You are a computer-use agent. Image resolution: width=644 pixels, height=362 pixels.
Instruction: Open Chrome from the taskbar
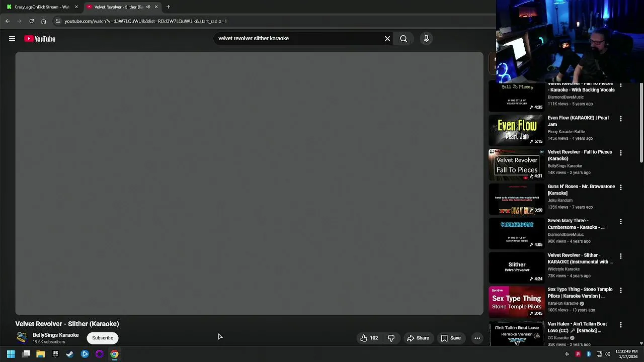click(x=114, y=354)
